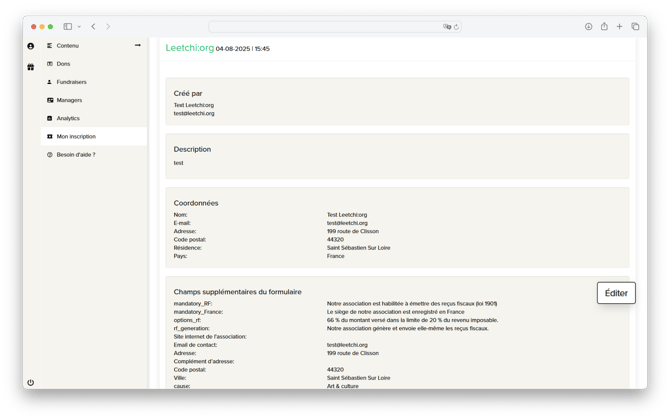Click the Éditer button

click(x=616, y=293)
